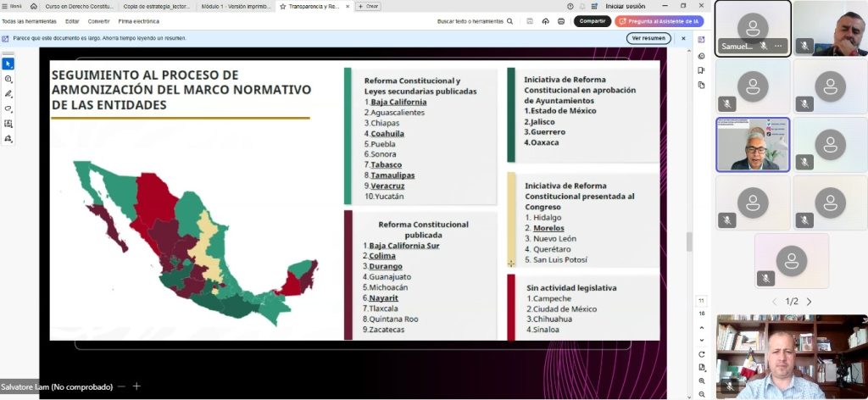Image resolution: width=868 pixels, height=400 pixels.
Task: Click the rotate page icon in right rail
Action: coord(701,353)
